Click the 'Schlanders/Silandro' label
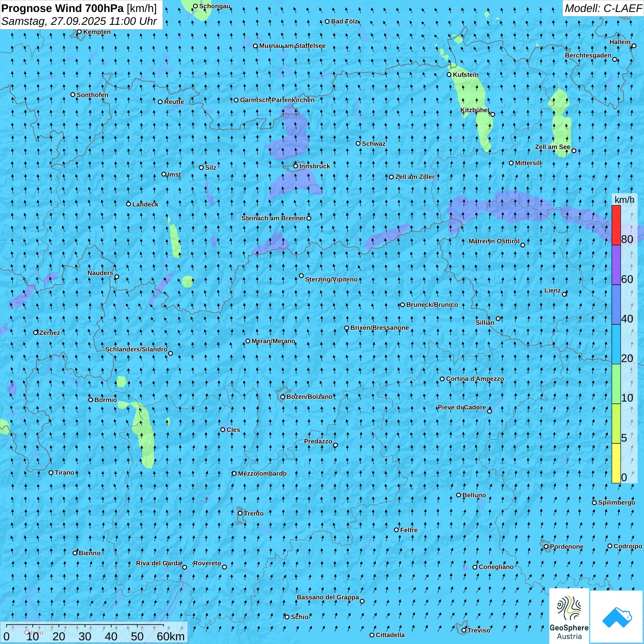 [x=136, y=349]
